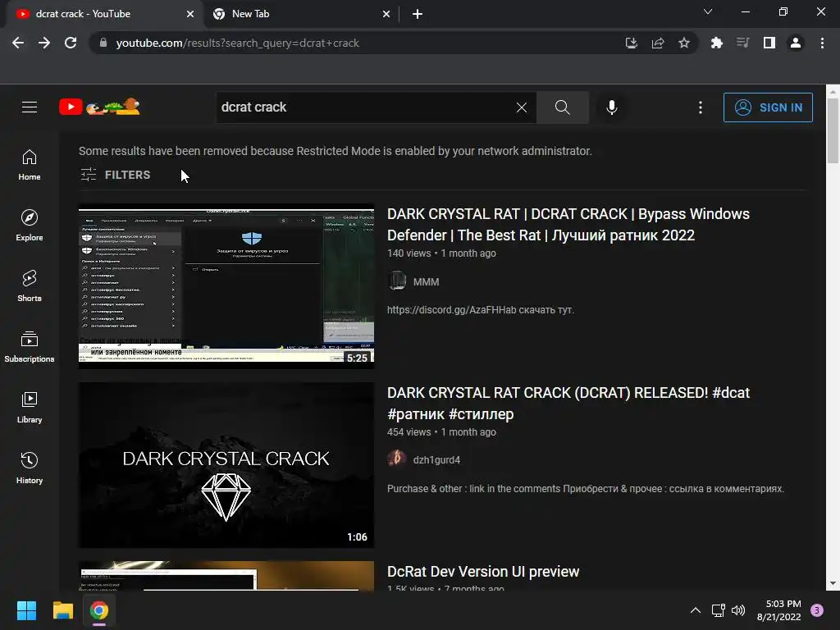840x630 pixels.
Task: Open 'DcRat Dev Version UI preview' title
Action: [483, 572]
